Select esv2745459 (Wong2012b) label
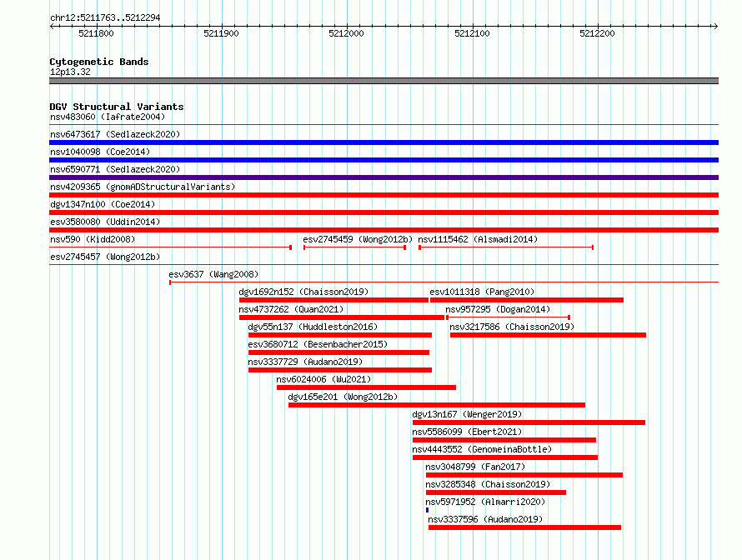 (x=358, y=239)
